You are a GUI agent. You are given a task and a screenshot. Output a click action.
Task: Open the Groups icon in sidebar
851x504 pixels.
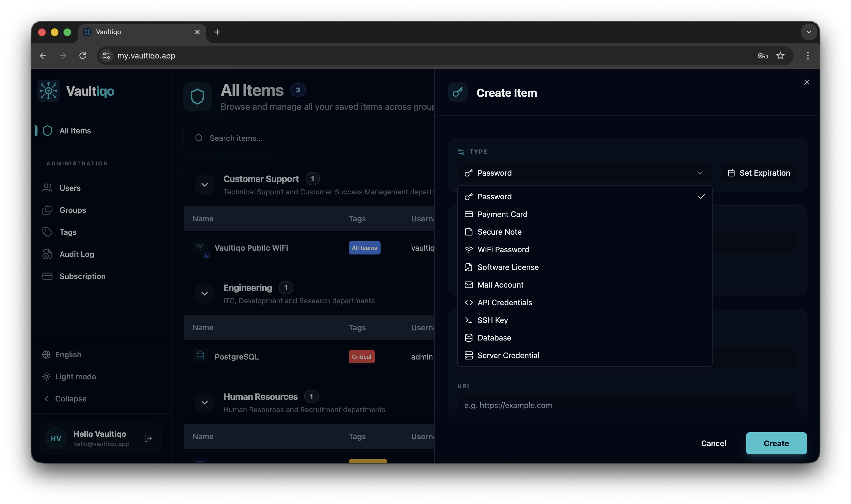click(47, 210)
